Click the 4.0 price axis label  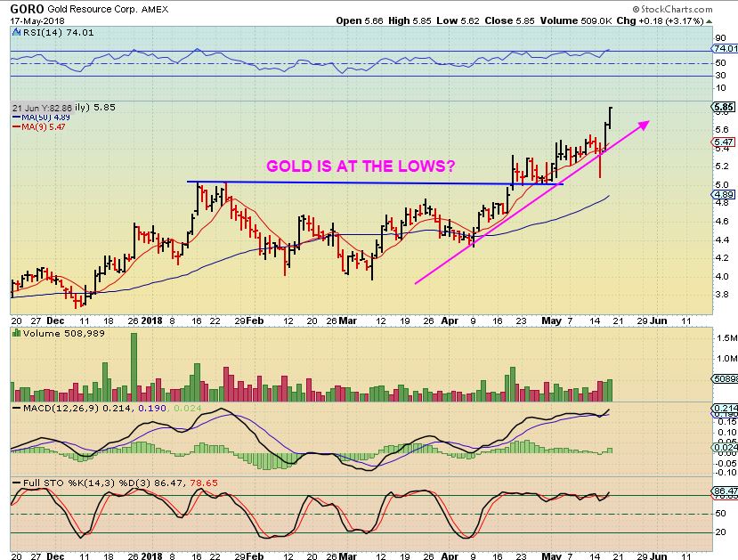pos(722,276)
